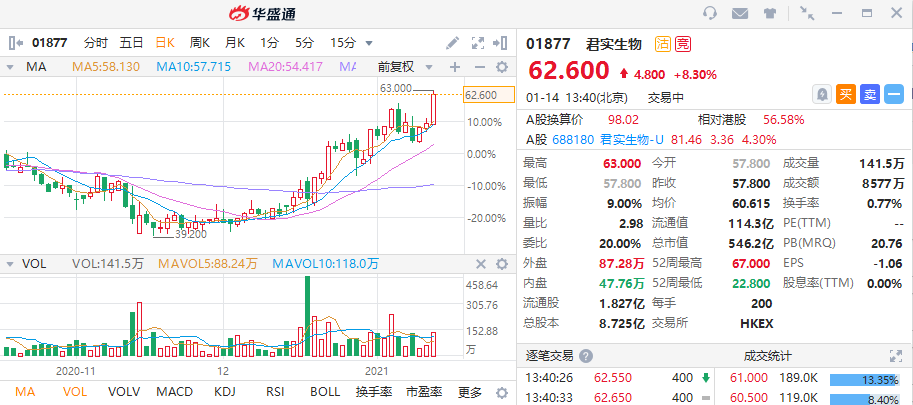Click the orange 买 buy button
913x405 pixels.
846,95
